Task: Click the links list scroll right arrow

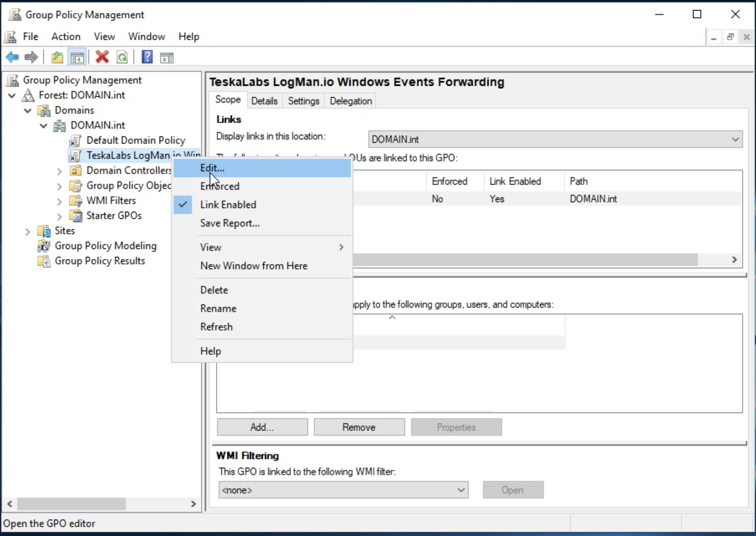Action: click(735, 260)
